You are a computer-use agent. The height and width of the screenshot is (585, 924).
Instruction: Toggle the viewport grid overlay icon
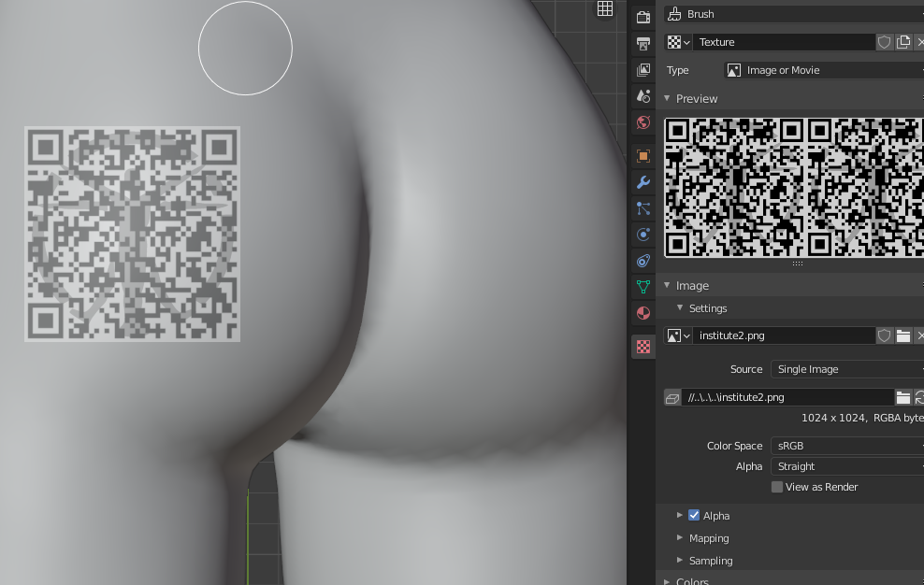tap(604, 8)
